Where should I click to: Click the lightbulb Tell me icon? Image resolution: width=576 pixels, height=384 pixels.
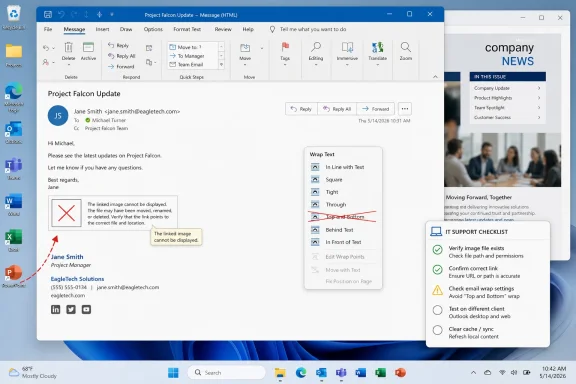click(x=272, y=29)
